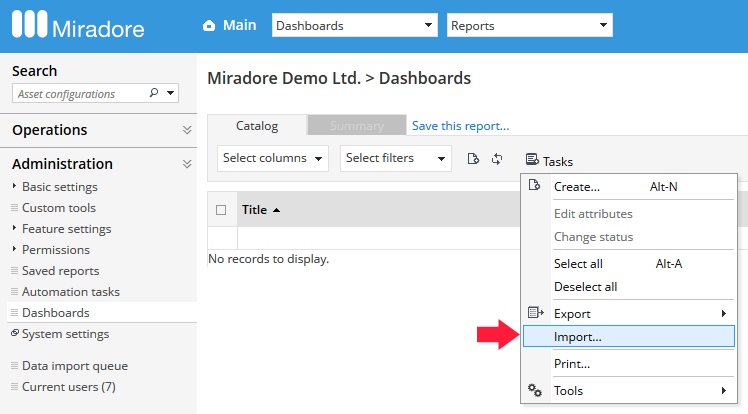Viewport: 748px width, 414px height.
Task: Click the Main home icon
Action: [x=209, y=25]
